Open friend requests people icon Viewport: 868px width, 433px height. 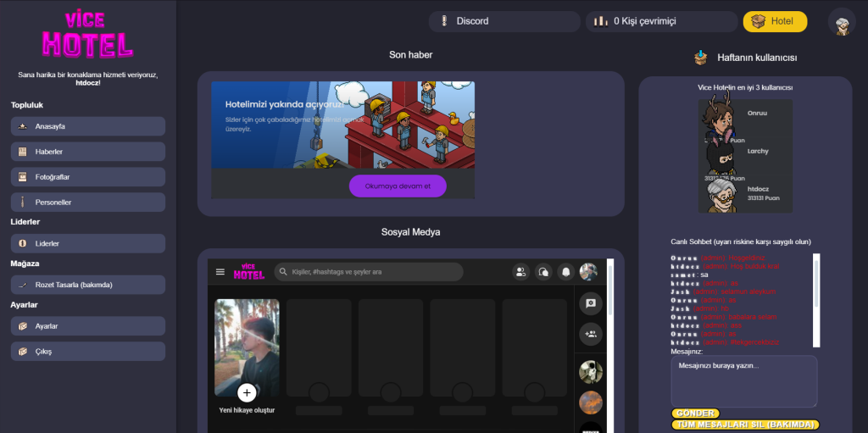click(521, 272)
